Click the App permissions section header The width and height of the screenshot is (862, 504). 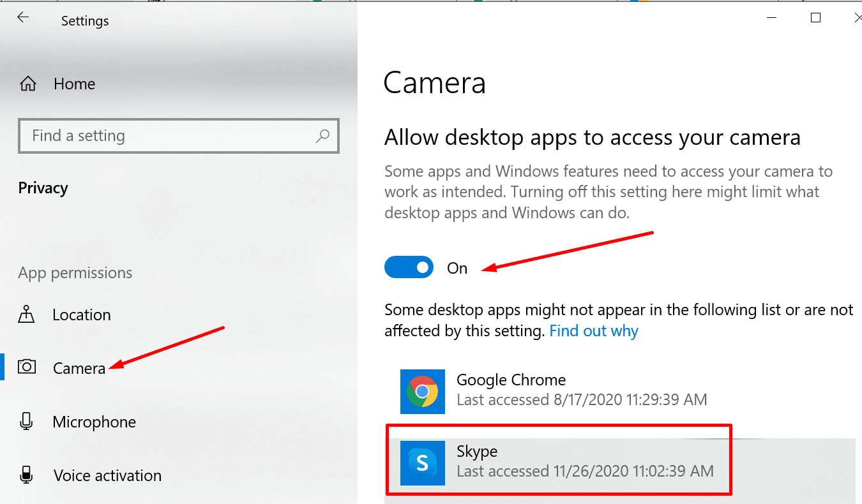pyautogui.click(x=74, y=272)
